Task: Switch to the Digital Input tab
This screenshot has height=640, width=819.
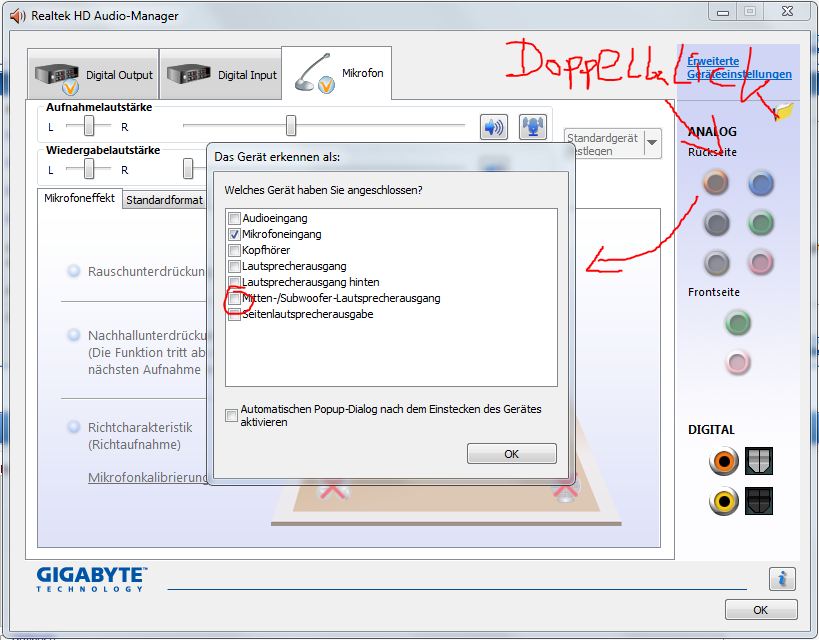Action: (x=221, y=74)
